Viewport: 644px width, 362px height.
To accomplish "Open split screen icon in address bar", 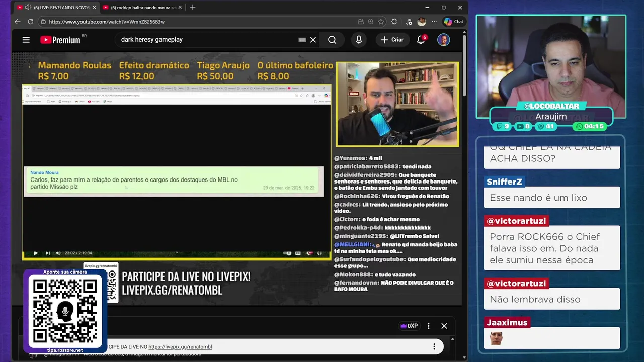I will coord(361,22).
